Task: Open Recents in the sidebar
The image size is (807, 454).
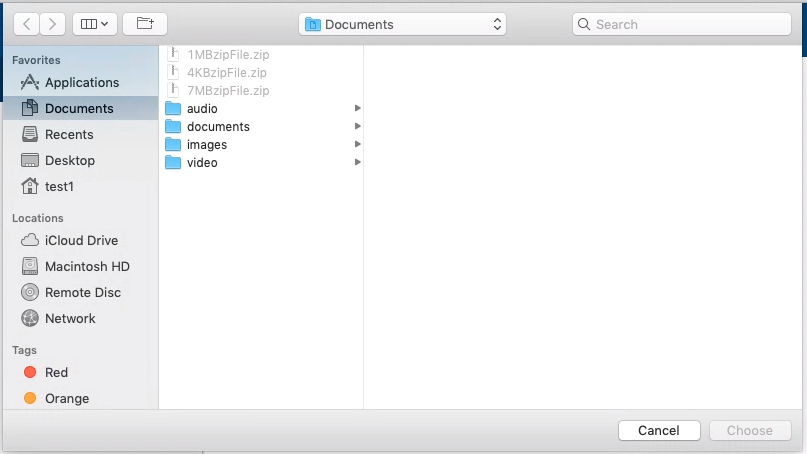Action: [x=80, y=134]
